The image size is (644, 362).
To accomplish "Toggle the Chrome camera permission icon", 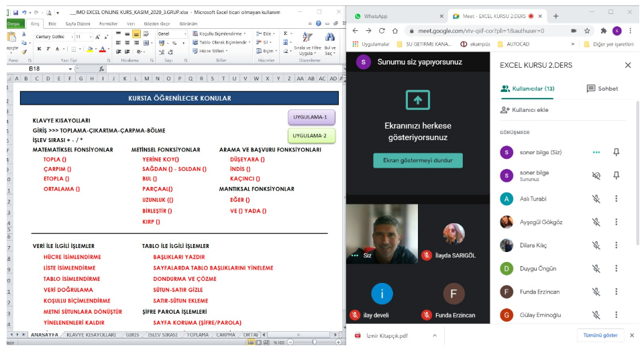I will click(574, 31).
